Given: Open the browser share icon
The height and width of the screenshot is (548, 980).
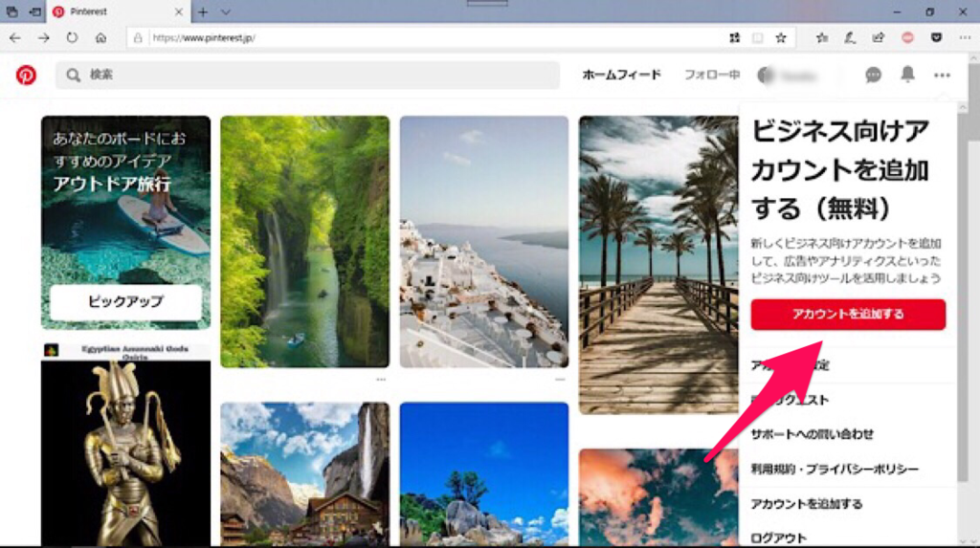Looking at the screenshot, I should click(879, 37).
